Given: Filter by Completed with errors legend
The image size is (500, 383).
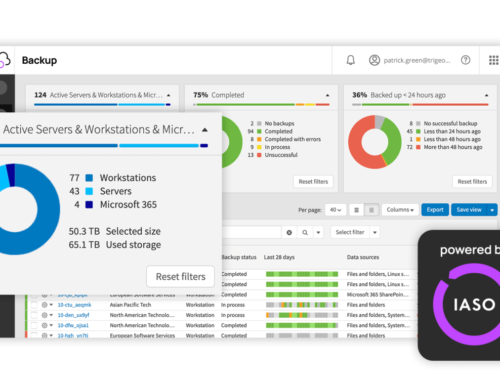Looking at the screenshot, I should tap(292, 139).
